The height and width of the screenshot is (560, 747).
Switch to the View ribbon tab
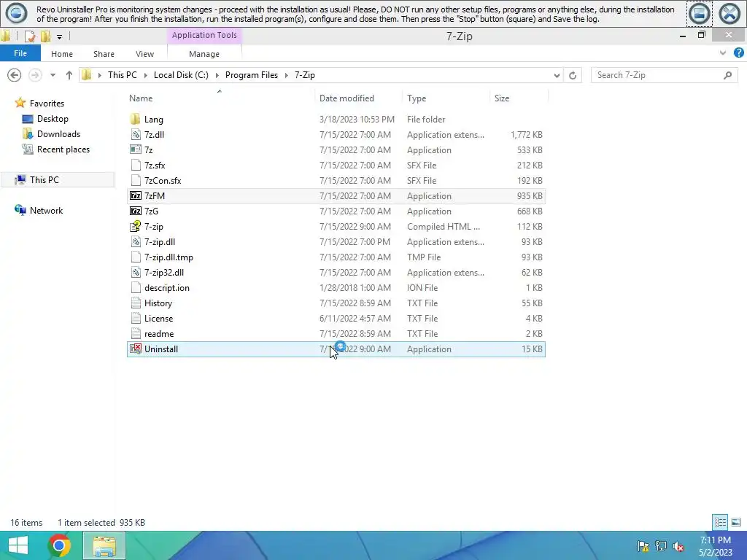tap(145, 54)
